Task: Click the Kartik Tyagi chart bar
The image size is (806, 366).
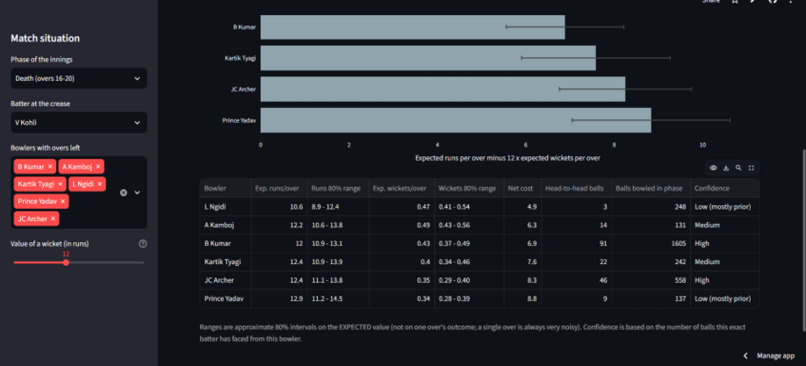Action: coord(428,58)
